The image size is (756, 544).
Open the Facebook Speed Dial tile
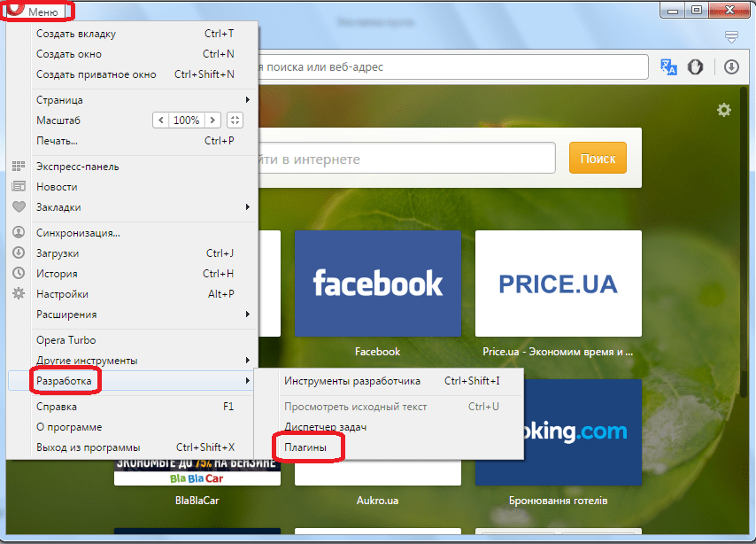(x=377, y=284)
